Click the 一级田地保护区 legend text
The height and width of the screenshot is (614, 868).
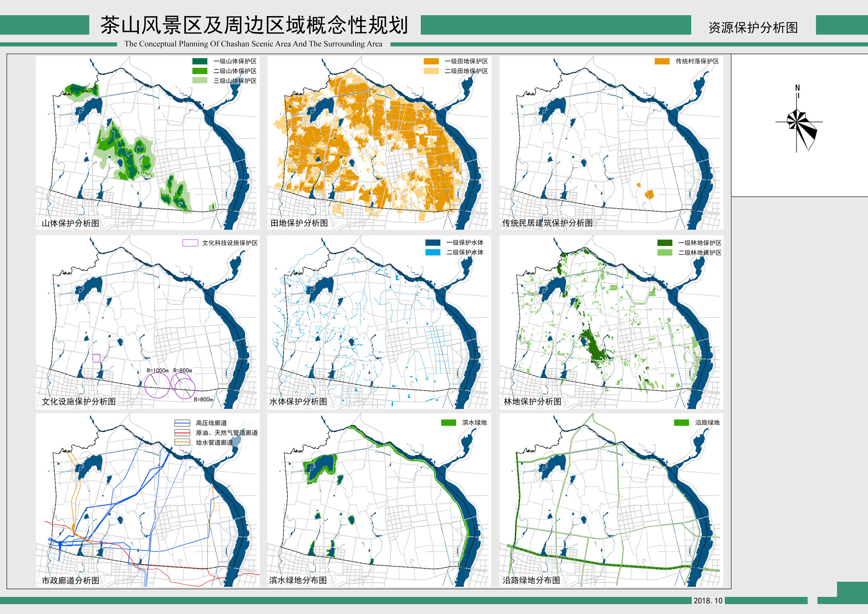click(x=466, y=61)
